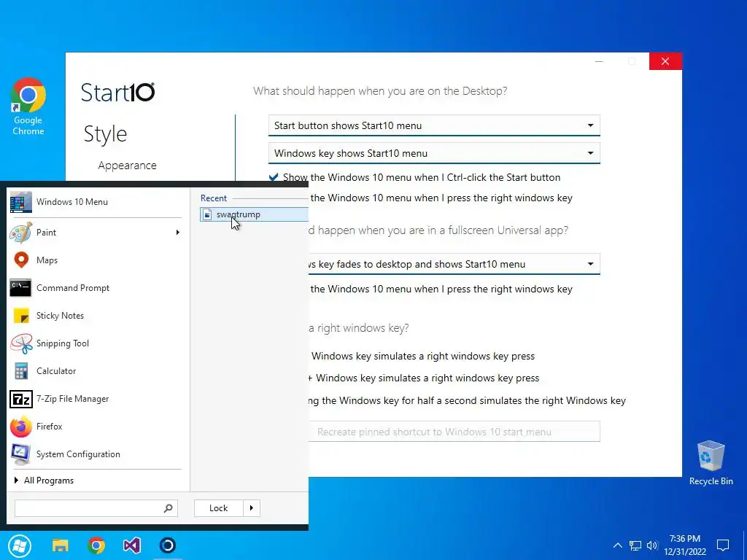Click 'Snipping Tool' label text
The width and height of the screenshot is (747, 560).
(x=63, y=343)
